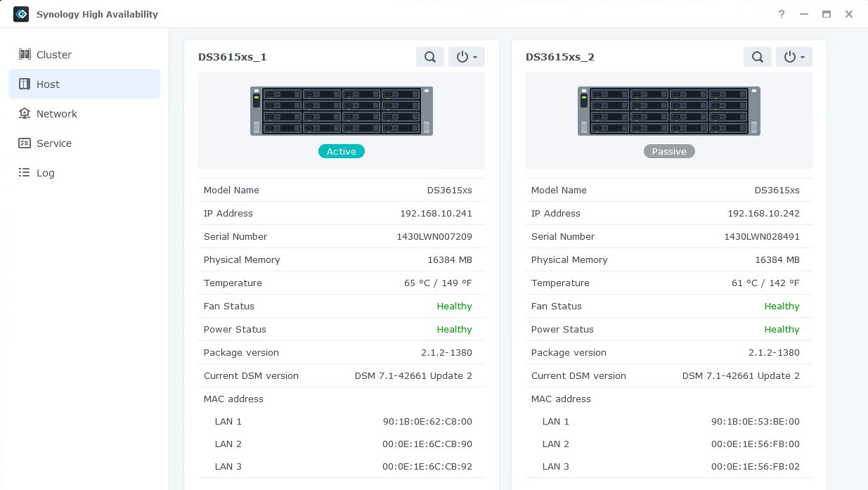
Task: Click DS3615xs_1 Model Name value
Action: [450, 190]
